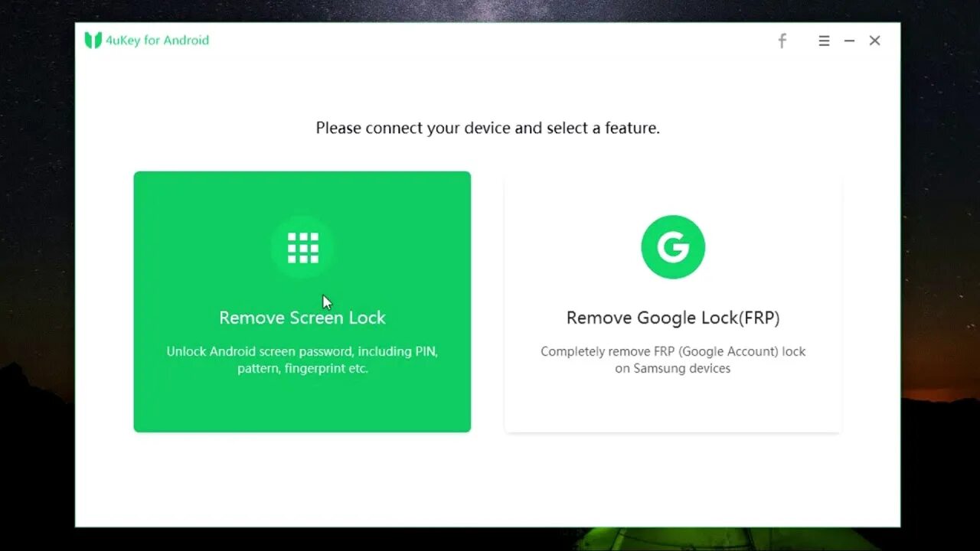Select the Remove Screen Lock title
This screenshot has height=551, width=980.
302,318
